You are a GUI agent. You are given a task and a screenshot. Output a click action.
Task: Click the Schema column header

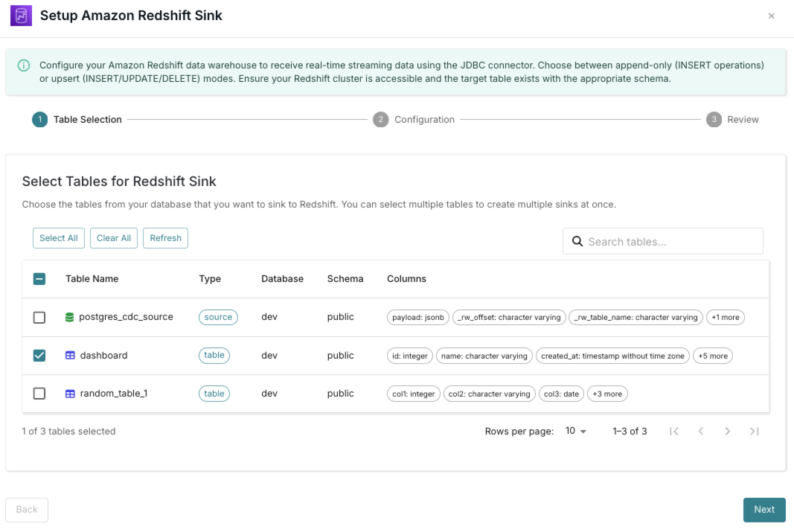tap(345, 279)
